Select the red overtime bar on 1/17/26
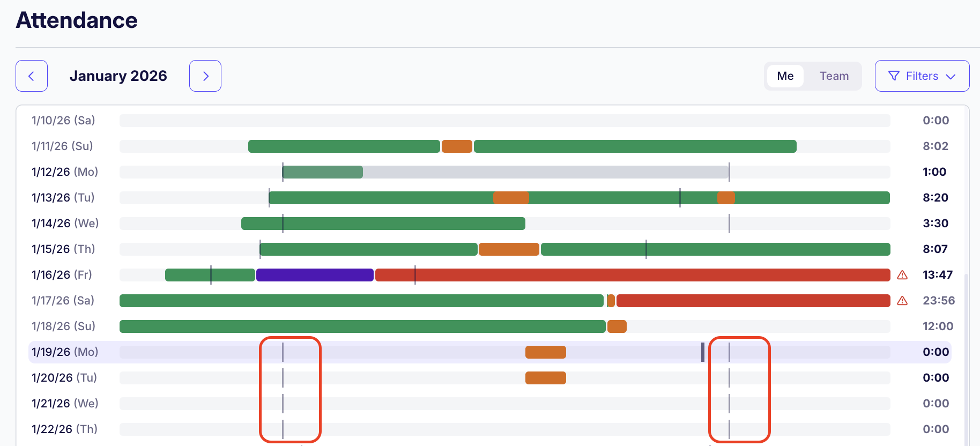This screenshot has height=446, width=980. (x=753, y=301)
